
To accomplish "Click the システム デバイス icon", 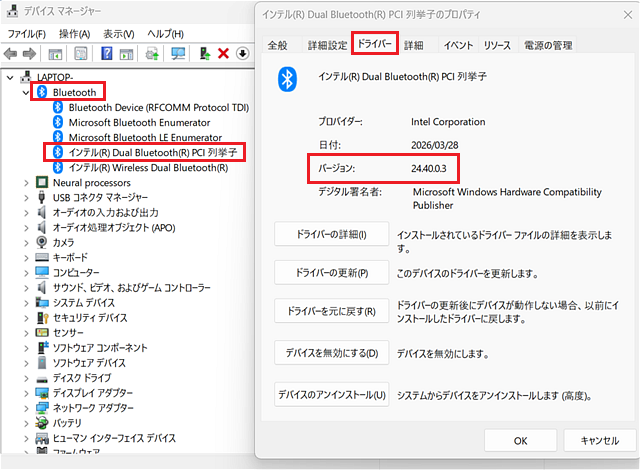I will (x=42, y=302).
